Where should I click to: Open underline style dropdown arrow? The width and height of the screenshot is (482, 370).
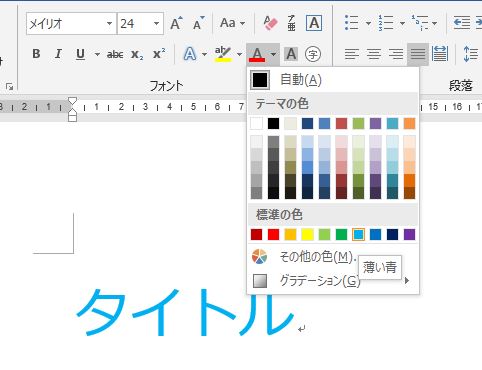pyautogui.click(x=97, y=54)
